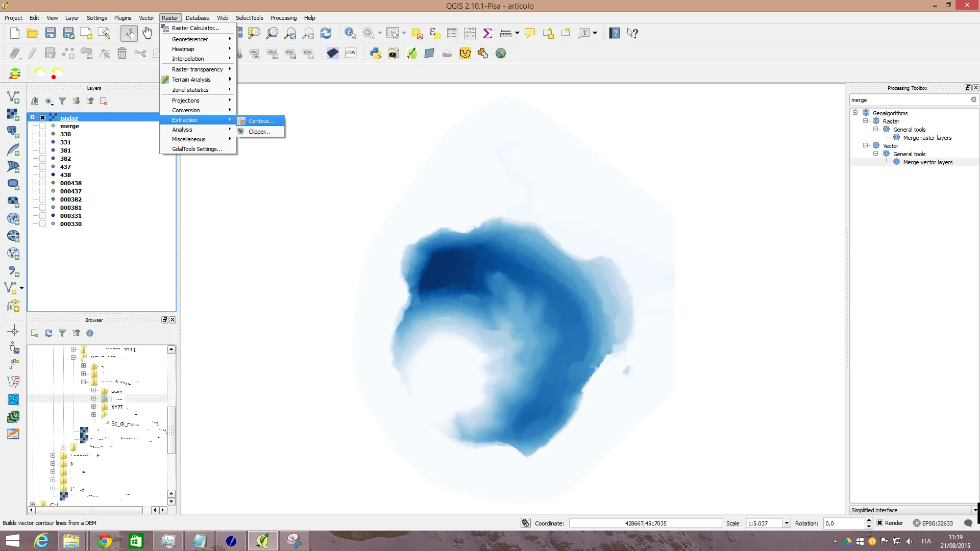Select Merge vector layers algorithm
The width and height of the screenshot is (980, 551).
pyautogui.click(x=927, y=162)
